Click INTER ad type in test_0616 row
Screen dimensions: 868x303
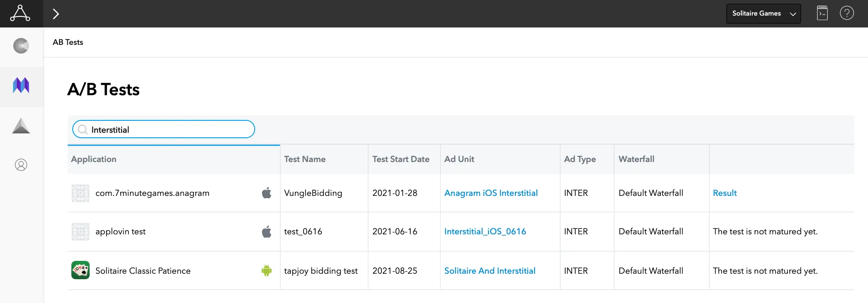pyautogui.click(x=576, y=232)
